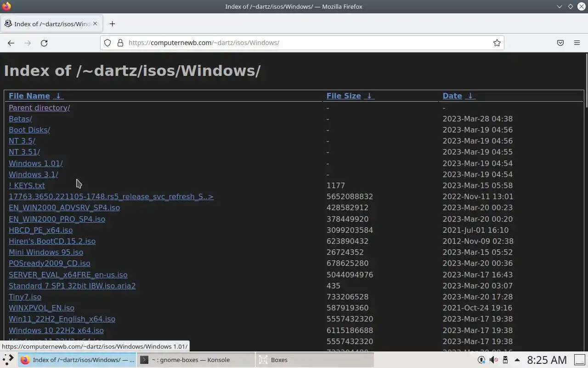The width and height of the screenshot is (588, 368).
Task: Download Win11_22H2_English_x64.iso
Action: tap(62, 319)
